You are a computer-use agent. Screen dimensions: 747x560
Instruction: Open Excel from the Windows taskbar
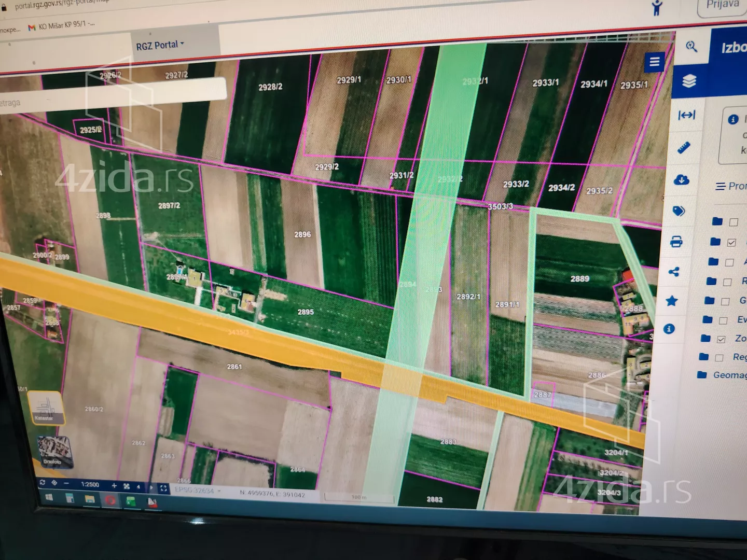click(130, 501)
